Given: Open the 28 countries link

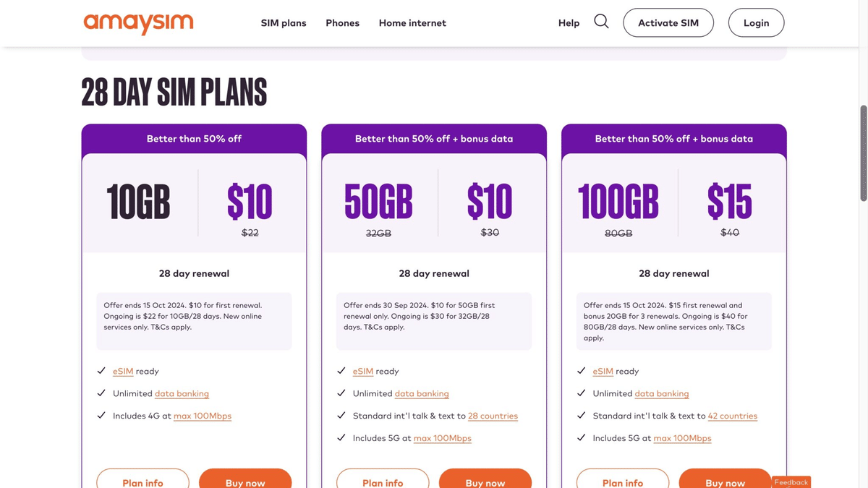Looking at the screenshot, I should (x=493, y=416).
